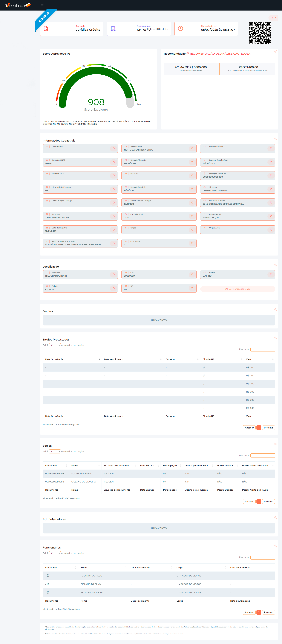
Task: Open the three-dot options dropdown
Action: (274, 17)
